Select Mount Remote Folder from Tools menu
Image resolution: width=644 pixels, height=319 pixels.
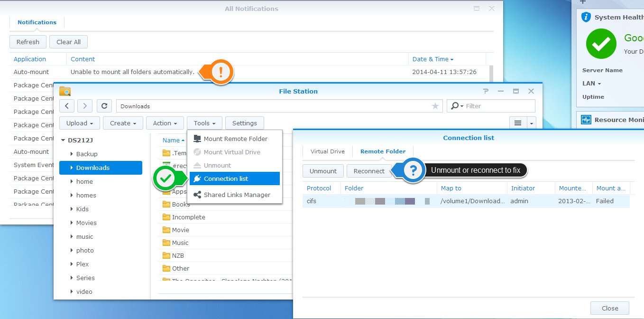235,139
